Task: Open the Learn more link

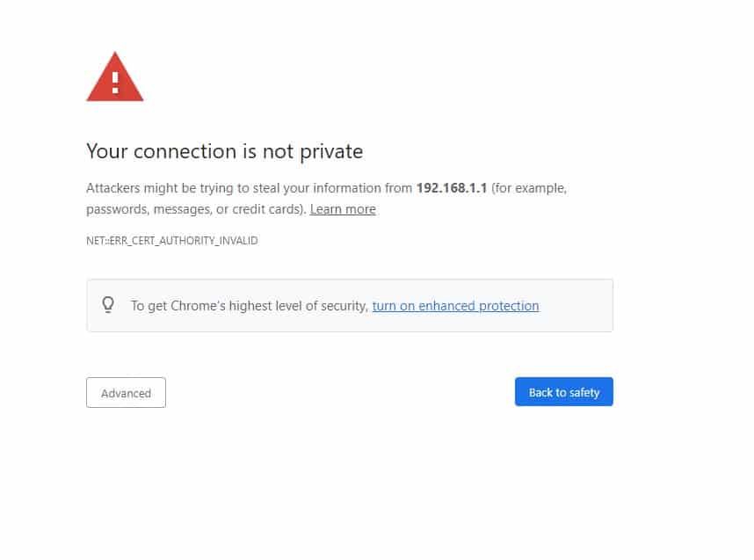Action: 343,209
